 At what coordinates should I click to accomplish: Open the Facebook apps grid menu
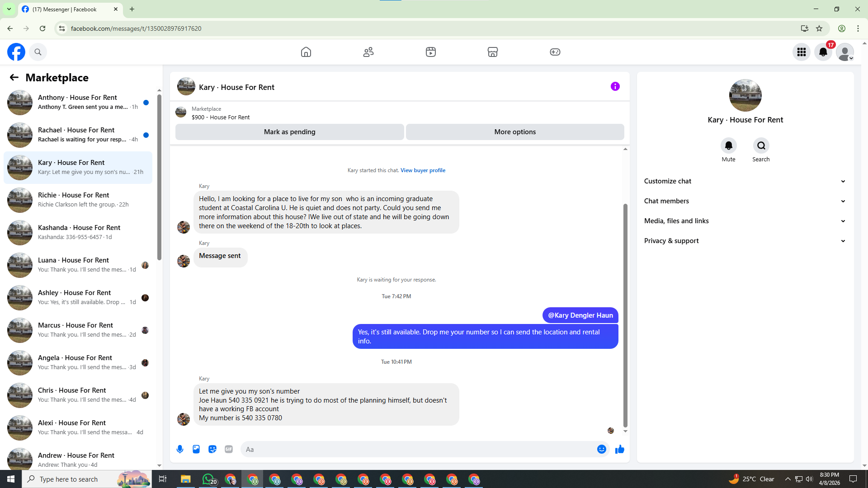click(802, 52)
